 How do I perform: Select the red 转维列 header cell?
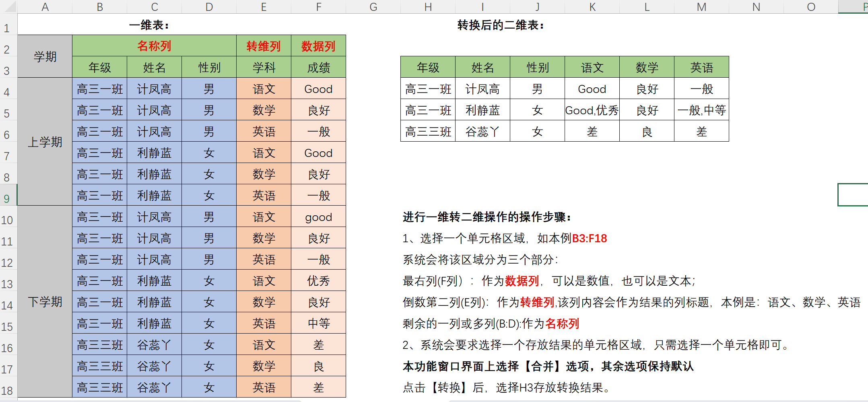click(264, 46)
